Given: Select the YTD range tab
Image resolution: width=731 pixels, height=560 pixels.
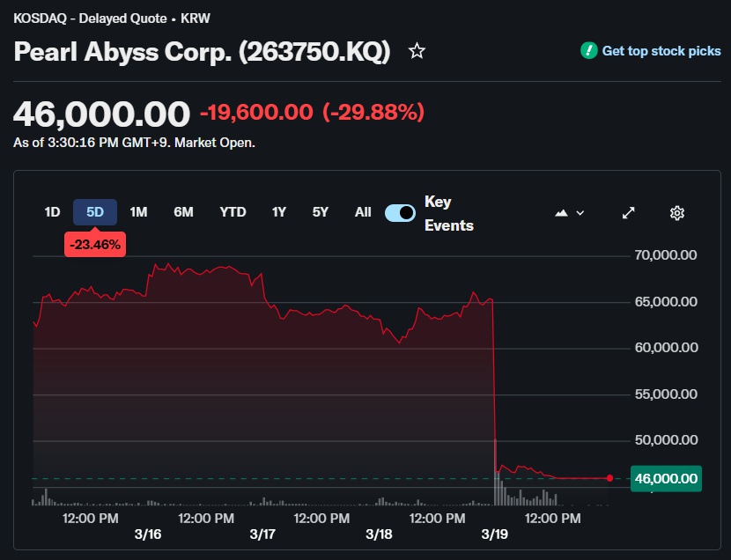Looking at the screenshot, I should [x=233, y=212].
